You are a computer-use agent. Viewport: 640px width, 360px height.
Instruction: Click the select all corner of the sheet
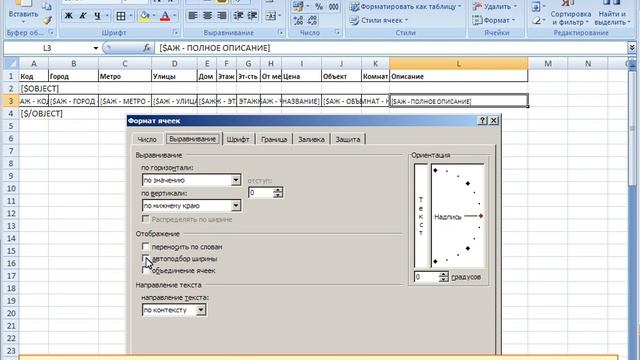coord(11,63)
